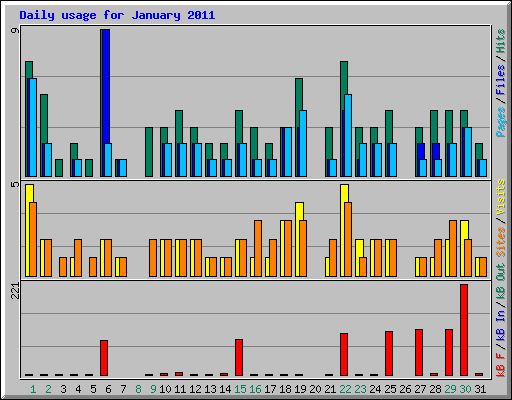Select the green day label '30' on x-axis
Image resolution: width=512 pixels, height=400 pixels.
click(465, 389)
